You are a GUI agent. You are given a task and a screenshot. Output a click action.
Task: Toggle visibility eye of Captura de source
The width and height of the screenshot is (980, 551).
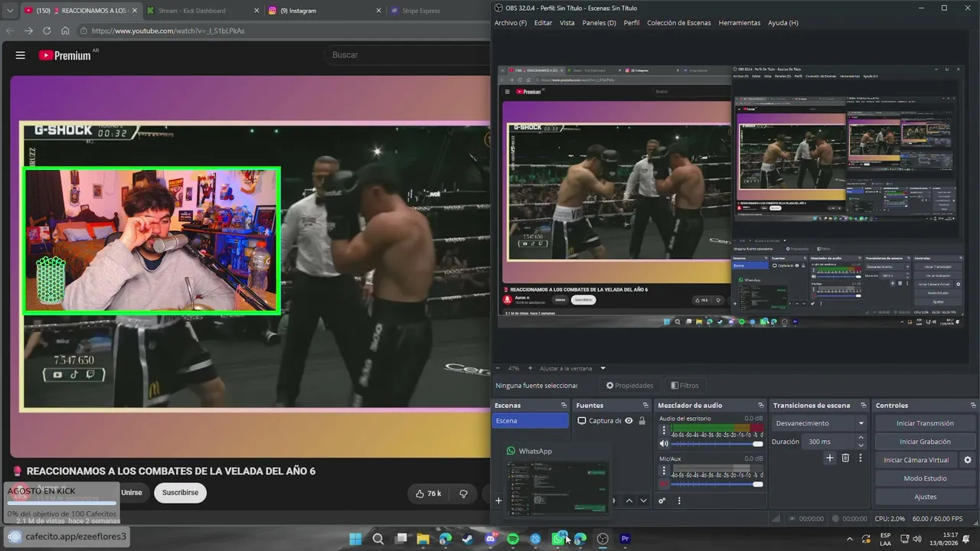tap(629, 421)
